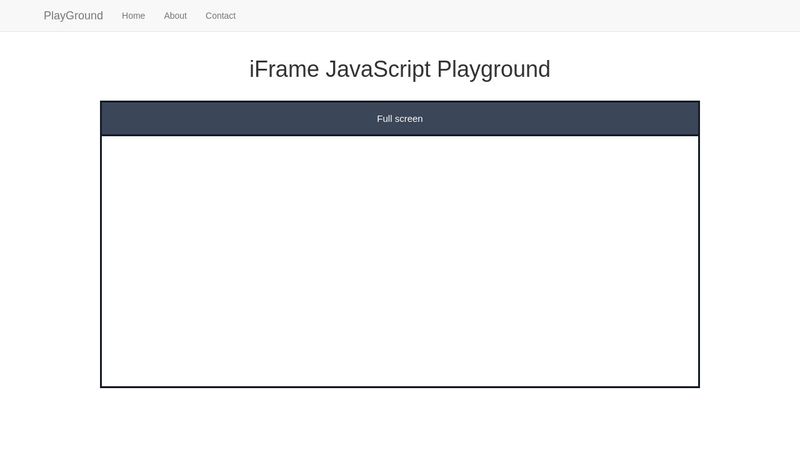
Task: Go to the Home nav item
Action: [133, 16]
